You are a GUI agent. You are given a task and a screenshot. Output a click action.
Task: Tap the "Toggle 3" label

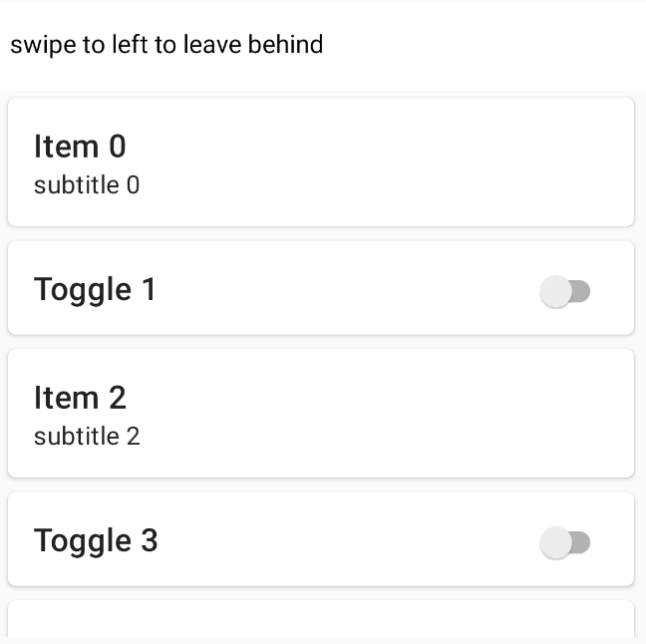pyautogui.click(x=96, y=541)
